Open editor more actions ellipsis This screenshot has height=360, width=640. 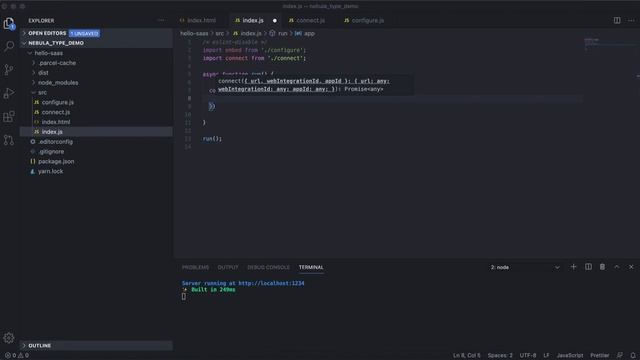tap(631, 20)
